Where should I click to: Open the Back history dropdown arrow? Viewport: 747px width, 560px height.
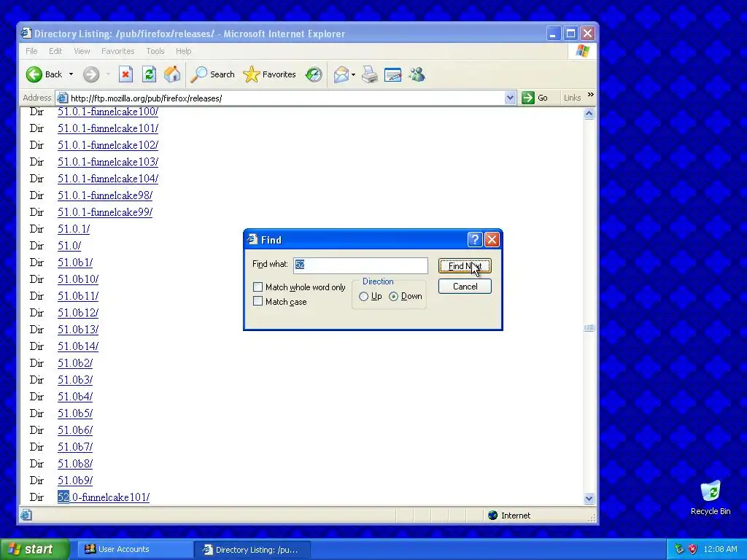pyautogui.click(x=71, y=74)
